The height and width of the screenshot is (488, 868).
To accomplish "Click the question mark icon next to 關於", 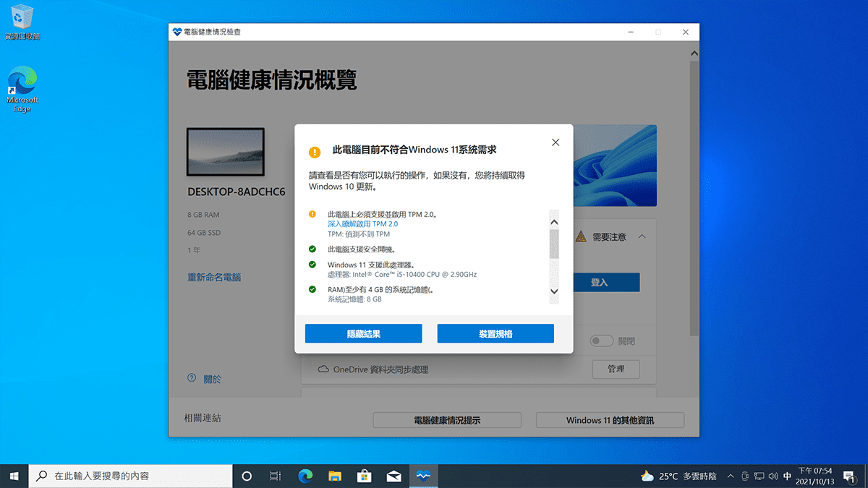I will (191, 378).
